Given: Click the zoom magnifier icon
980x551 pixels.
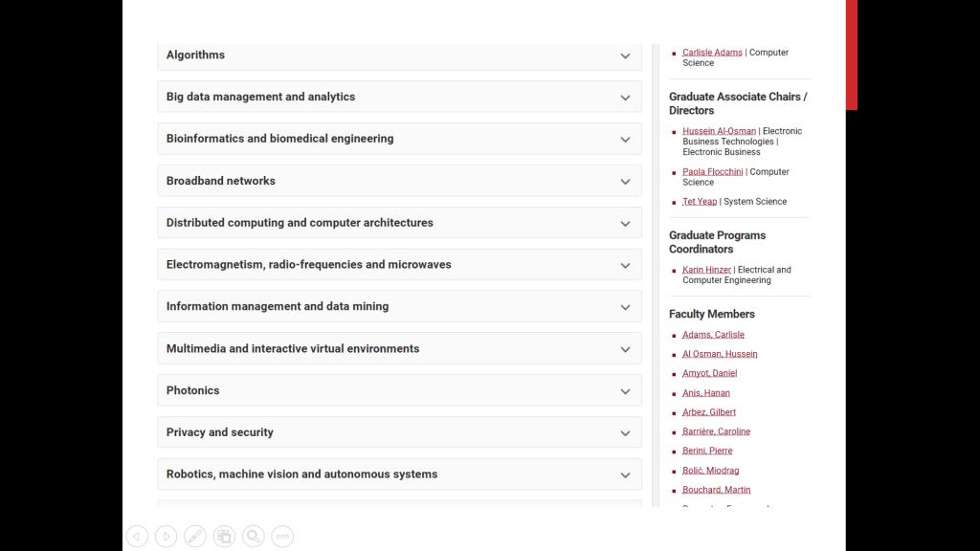Looking at the screenshot, I should 253,537.
